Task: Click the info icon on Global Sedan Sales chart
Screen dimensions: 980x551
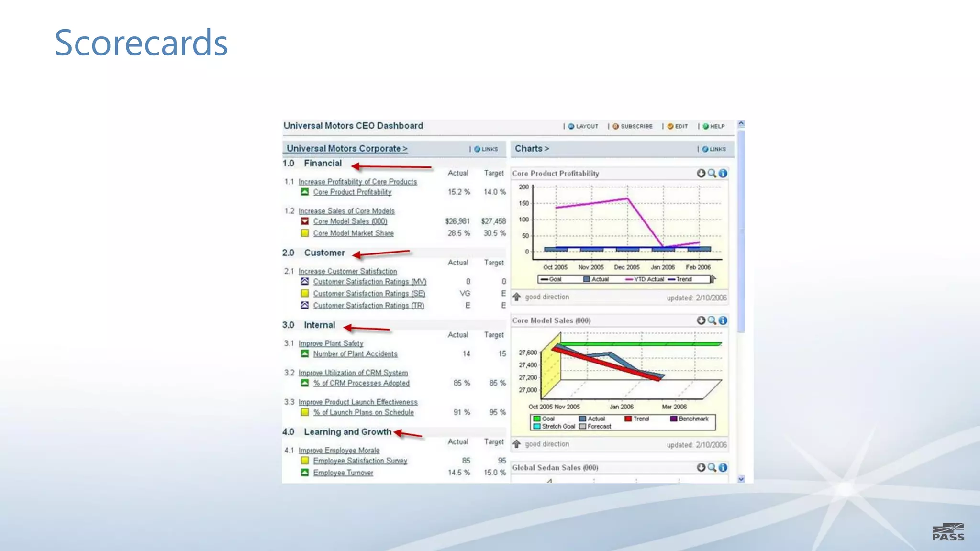Action: (723, 467)
